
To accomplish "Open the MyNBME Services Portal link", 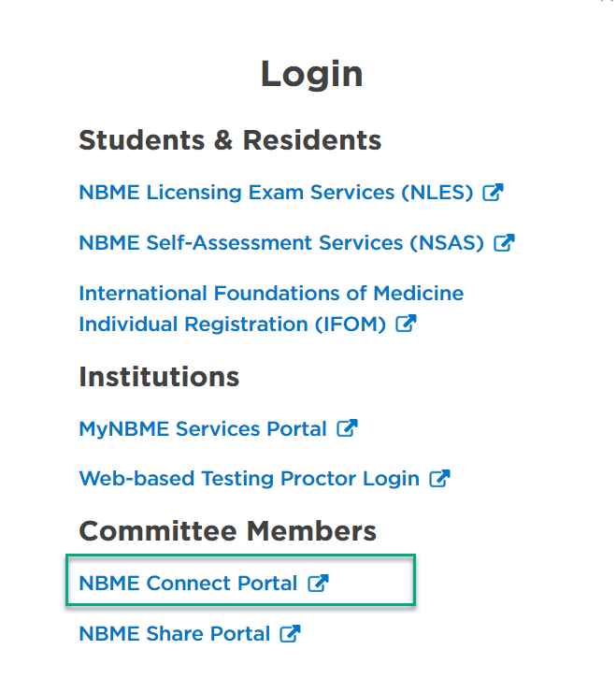I will click(x=203, y=429).
